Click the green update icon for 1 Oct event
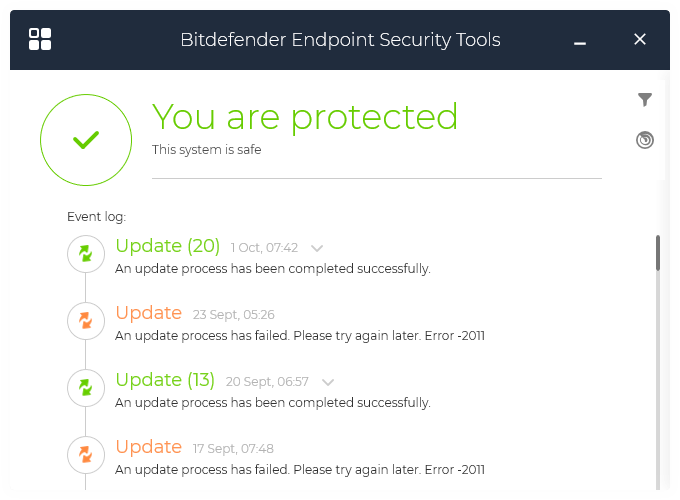The height and width of the screenshot is (500, 680). click(x=86, y=254)
